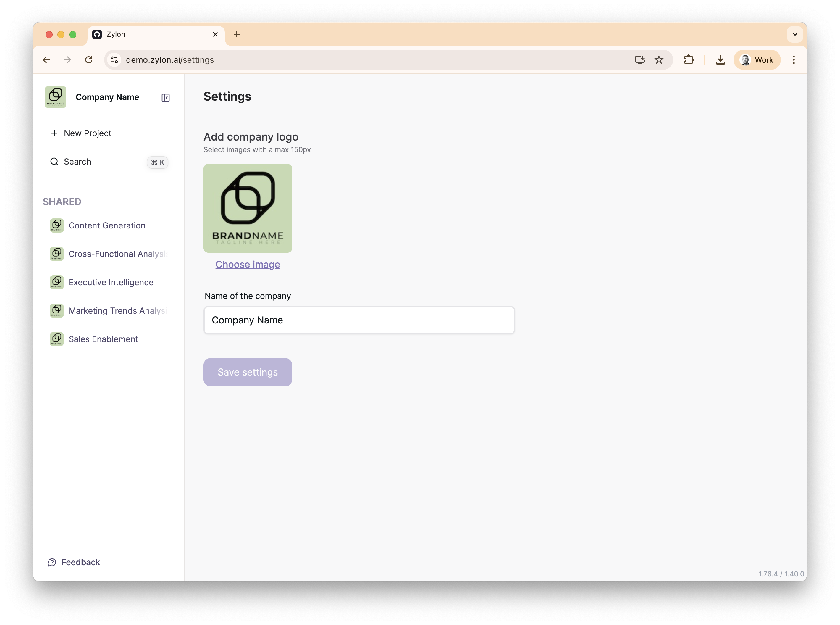Image resolution: width=840 pixels, height=625 pixels.
Task: Click the Search magnifier icon
Action: coord(54,162)
